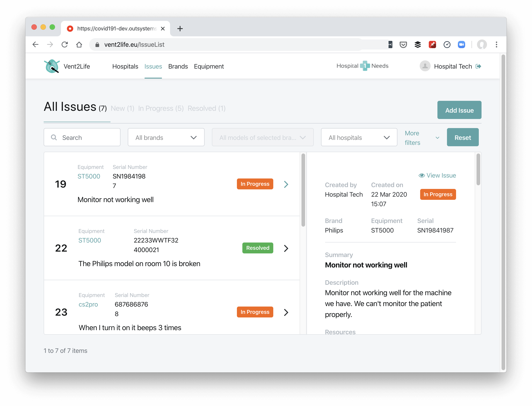Expand the All brands dropdown
Viewport: 532px width, 406px height.
(x=166, y=137)
